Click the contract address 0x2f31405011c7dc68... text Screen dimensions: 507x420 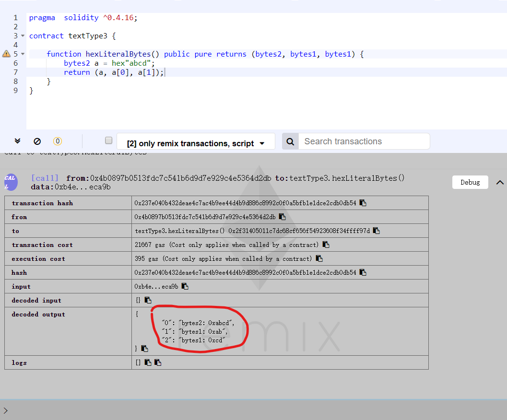point(299,231)
